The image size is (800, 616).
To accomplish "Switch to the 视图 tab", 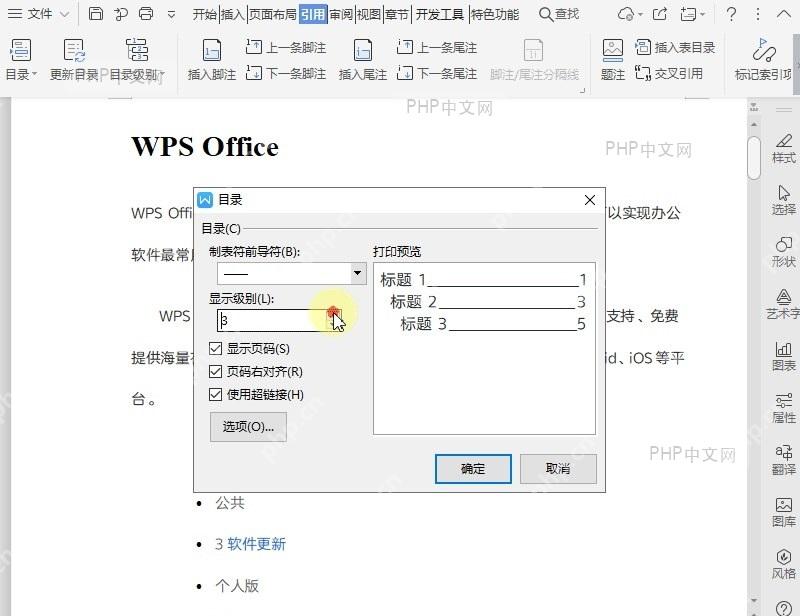I will 368,14.
